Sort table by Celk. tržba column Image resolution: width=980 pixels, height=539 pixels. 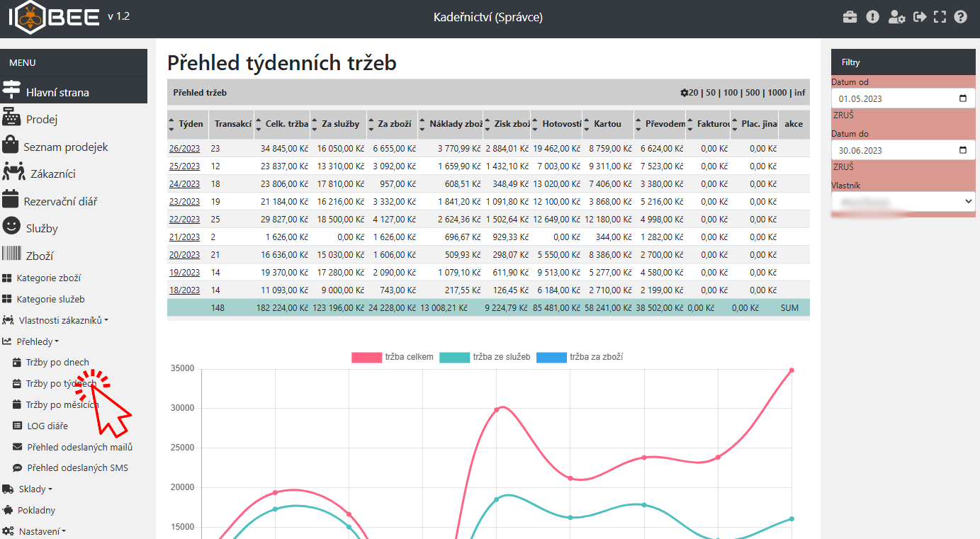pos(283,124)
